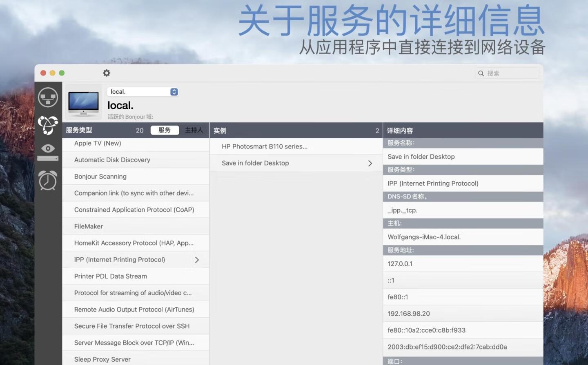This screenshot has height=365, width=588.
Task: Click the magnifying glass search icon
Action: [x=481, y=73]
